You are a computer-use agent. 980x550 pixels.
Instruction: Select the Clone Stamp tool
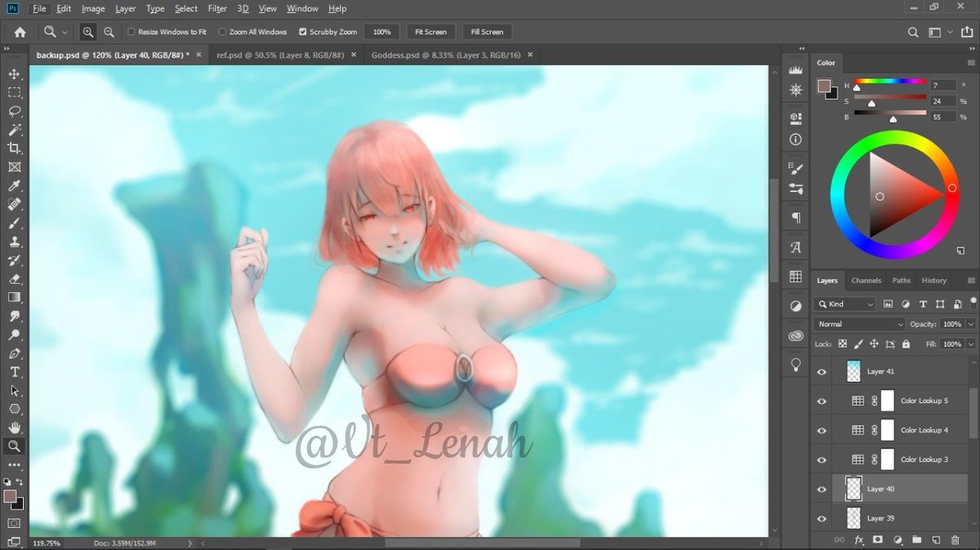coord(14,242)
